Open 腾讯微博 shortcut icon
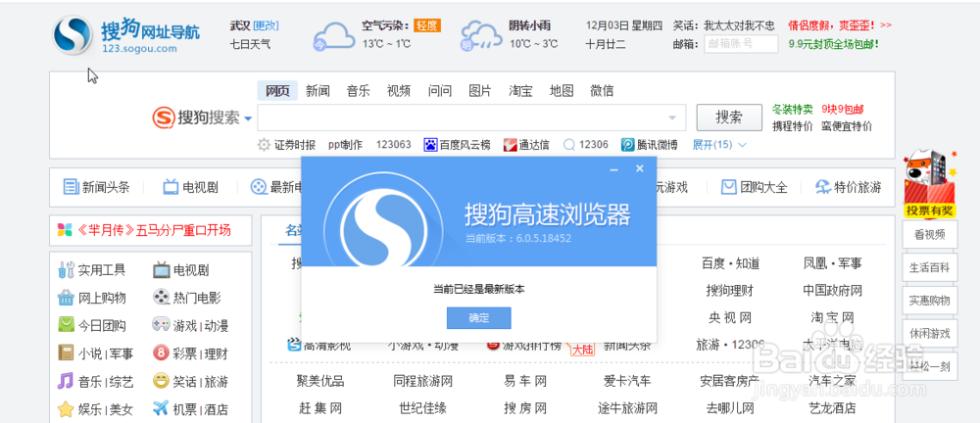This screenshot has width=980, height=423. pyautogui.click(x=627, y=145)
